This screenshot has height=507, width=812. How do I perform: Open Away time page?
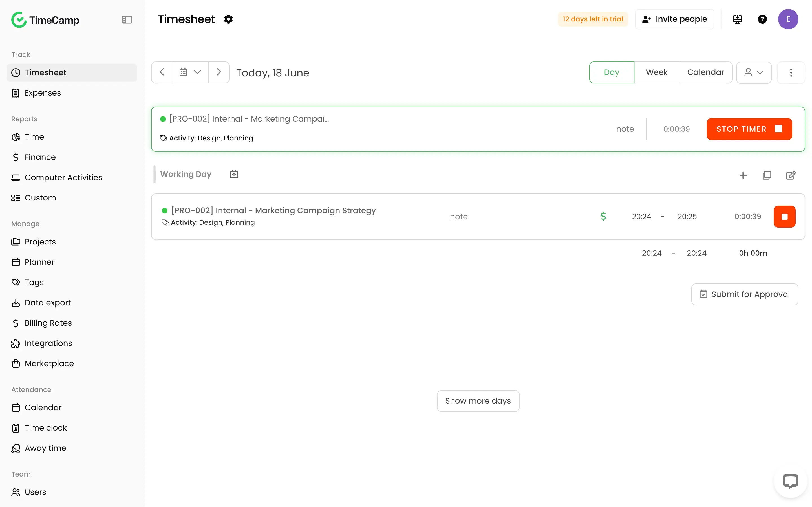tap(72, 448)
